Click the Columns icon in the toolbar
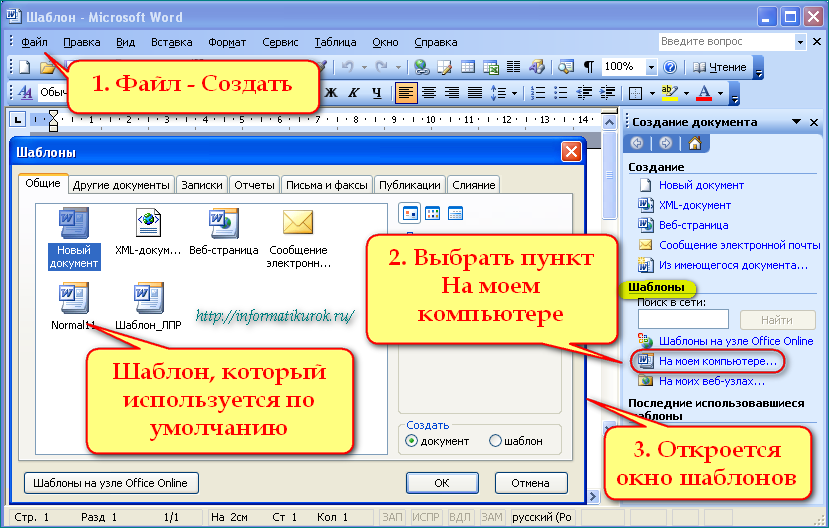This screenshot has height=528, width=829. tap(513, 67)
